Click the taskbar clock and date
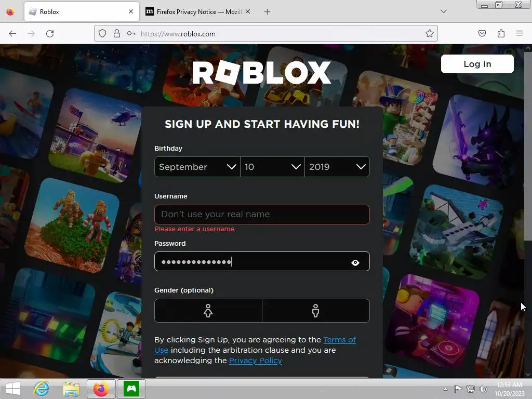The width and height of the screenshot is (532, 399). coord(509,389)
